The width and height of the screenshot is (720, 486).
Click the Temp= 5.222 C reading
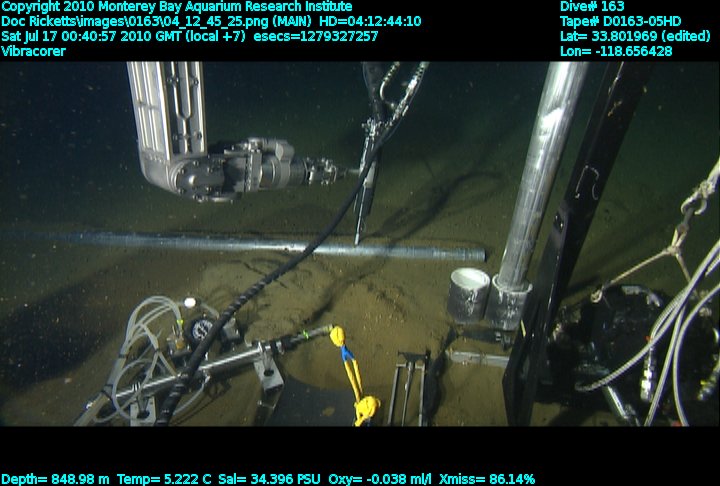(x=164, y=479)
